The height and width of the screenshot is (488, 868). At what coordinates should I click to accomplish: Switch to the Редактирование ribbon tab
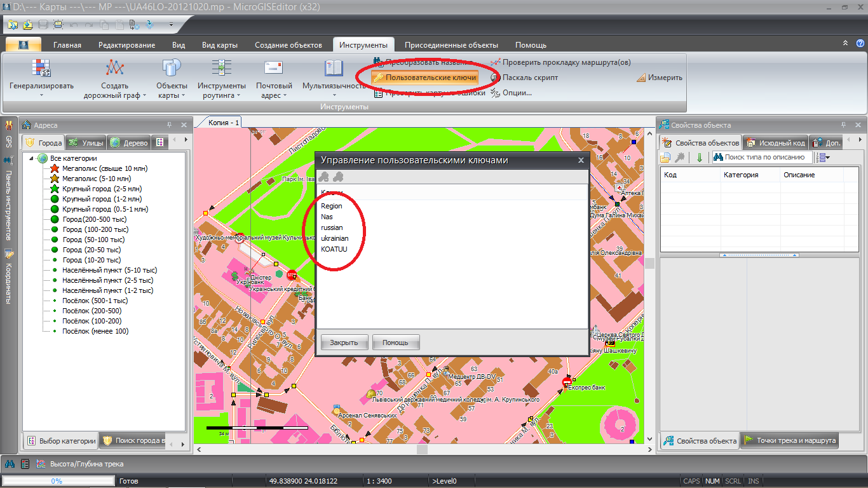point(126,45)
